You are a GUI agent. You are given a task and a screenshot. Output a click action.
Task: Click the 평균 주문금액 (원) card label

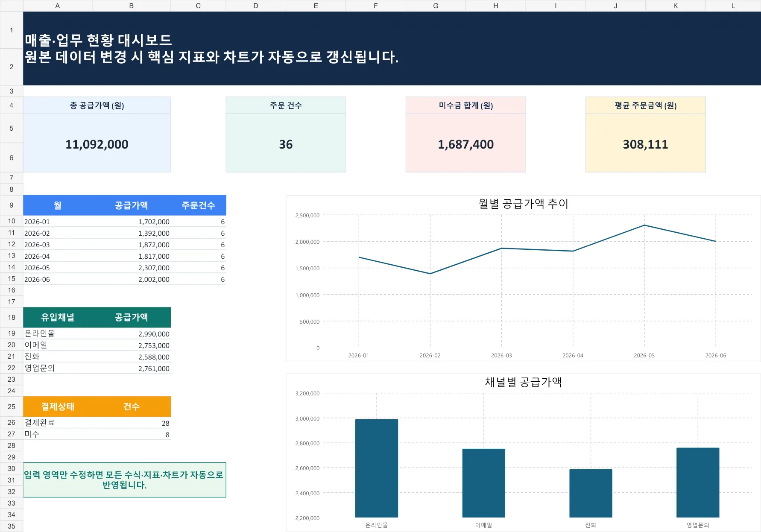click(646, 105)
